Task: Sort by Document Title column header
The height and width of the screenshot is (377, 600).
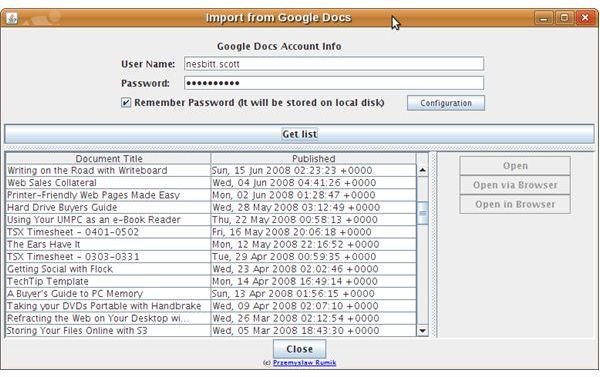Action: (109, 158)
